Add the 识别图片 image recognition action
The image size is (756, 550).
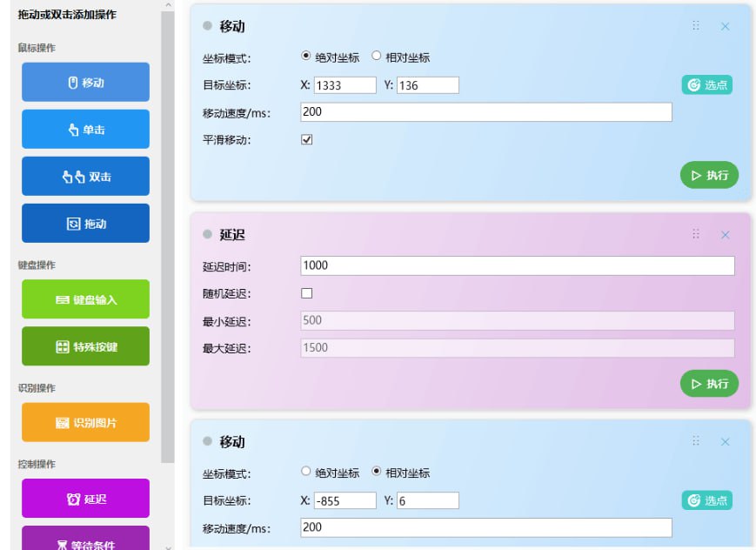coord(85,422)
